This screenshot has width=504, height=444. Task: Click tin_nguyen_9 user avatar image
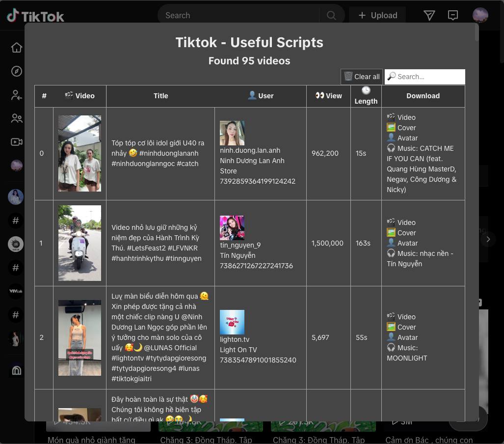(232, 228)
